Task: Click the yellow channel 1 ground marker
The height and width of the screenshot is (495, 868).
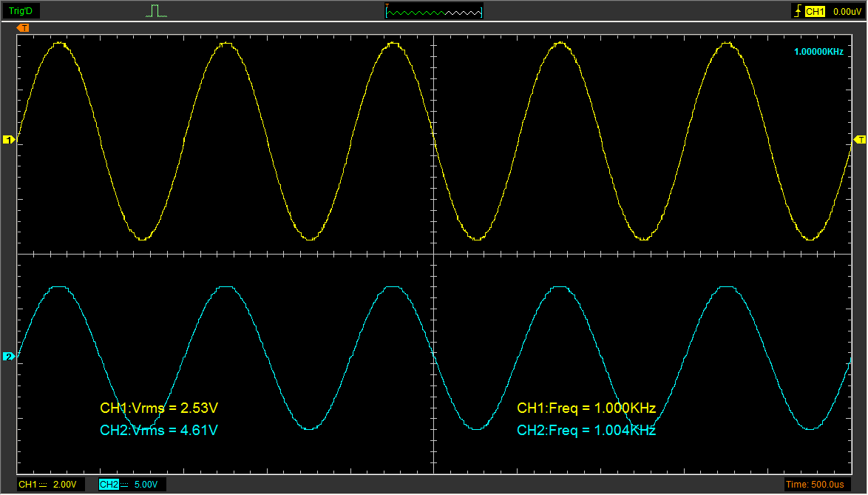Action: tap(8, 140)
